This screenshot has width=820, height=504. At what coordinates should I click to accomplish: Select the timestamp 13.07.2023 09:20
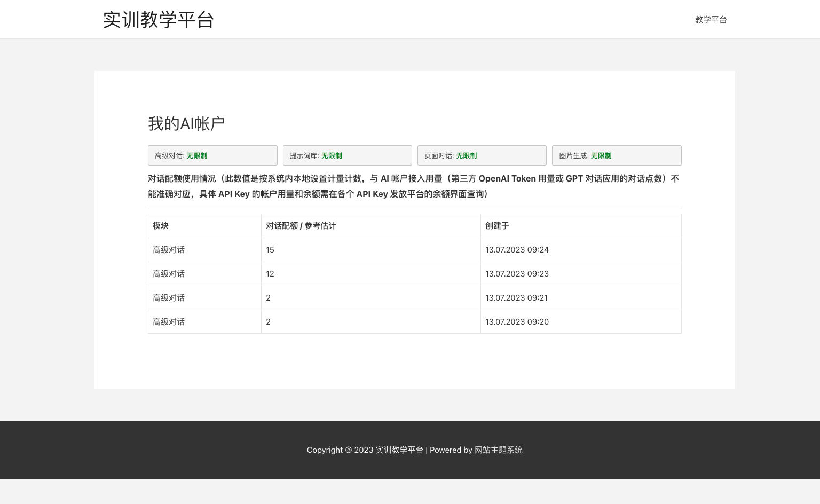coord(517,322)
